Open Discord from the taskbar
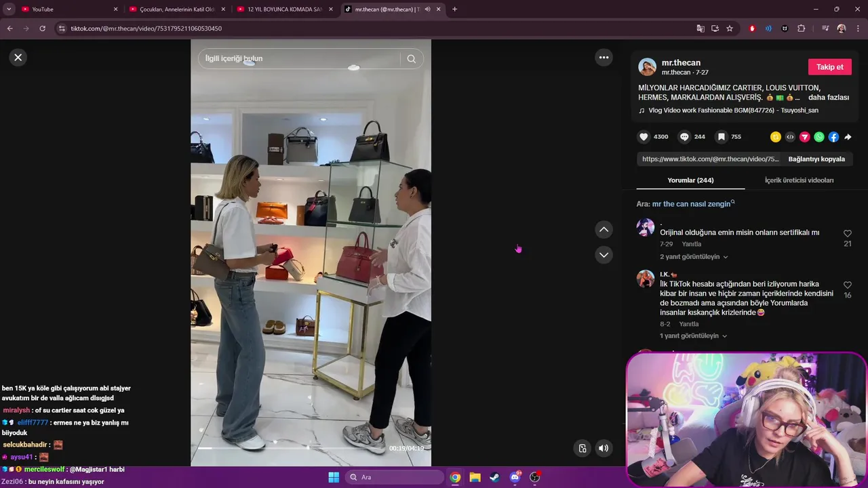Image resolution: width=868 pixels, height=488 pixels. point(515,477)
